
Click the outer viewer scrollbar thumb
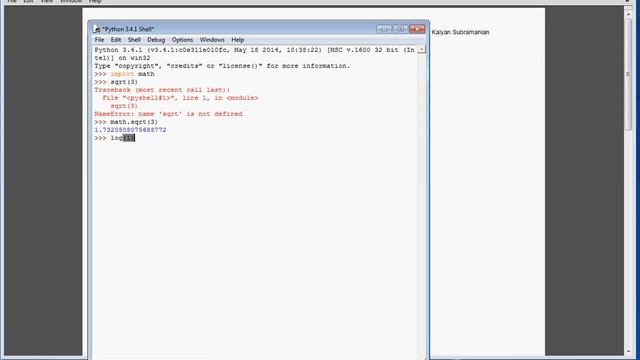click(x=628, y=73)
